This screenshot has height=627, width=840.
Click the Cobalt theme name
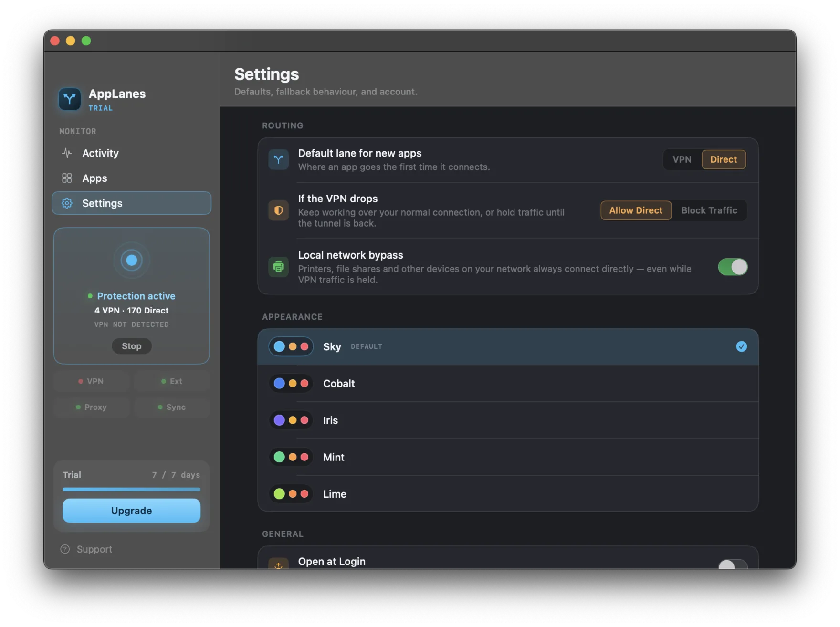(339, 383)
